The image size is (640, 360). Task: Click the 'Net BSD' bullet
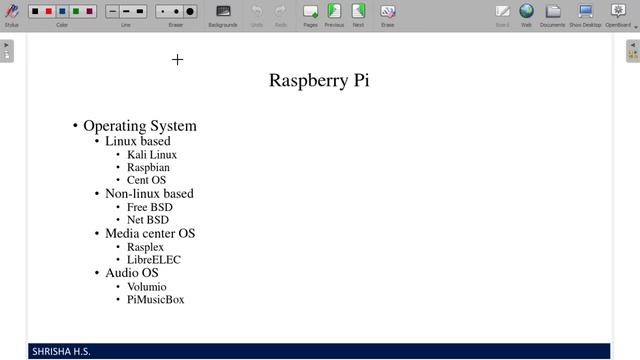[x=148, y=220]
